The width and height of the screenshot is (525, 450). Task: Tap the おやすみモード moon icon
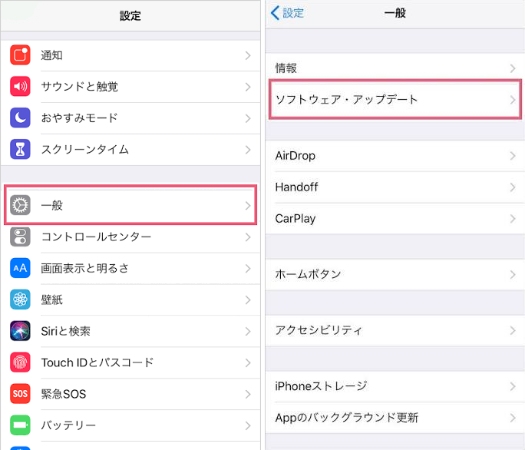pos(20,118)
